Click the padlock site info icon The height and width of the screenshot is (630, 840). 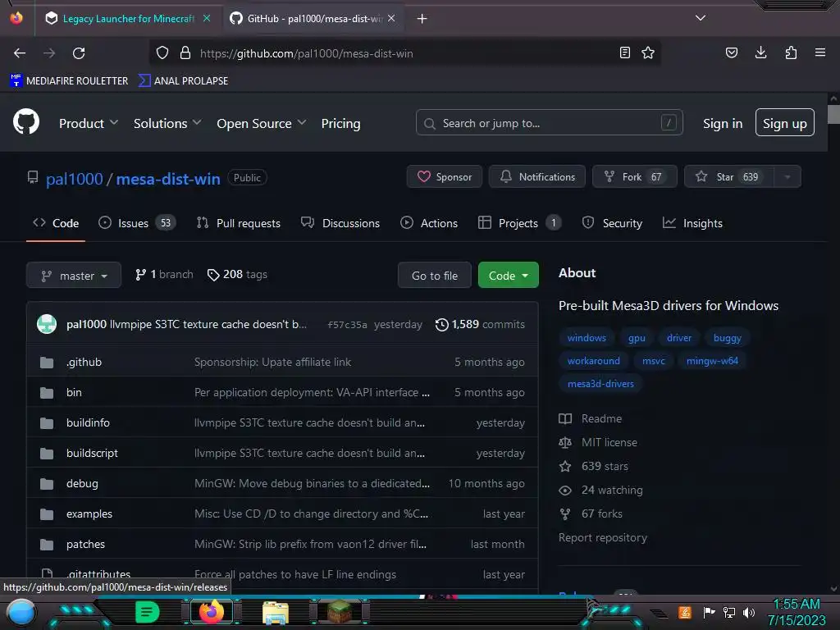pos(185,53)
